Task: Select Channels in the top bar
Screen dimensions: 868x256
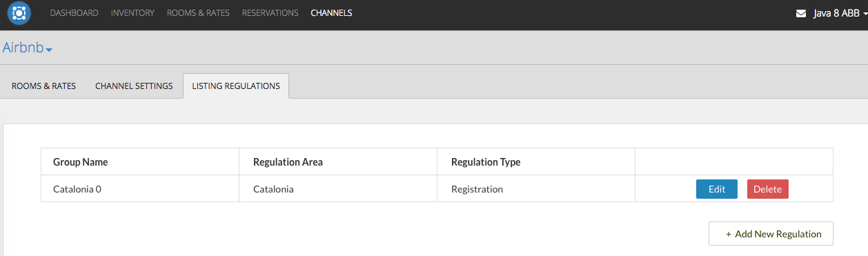Action: click(x=331, y=13)
